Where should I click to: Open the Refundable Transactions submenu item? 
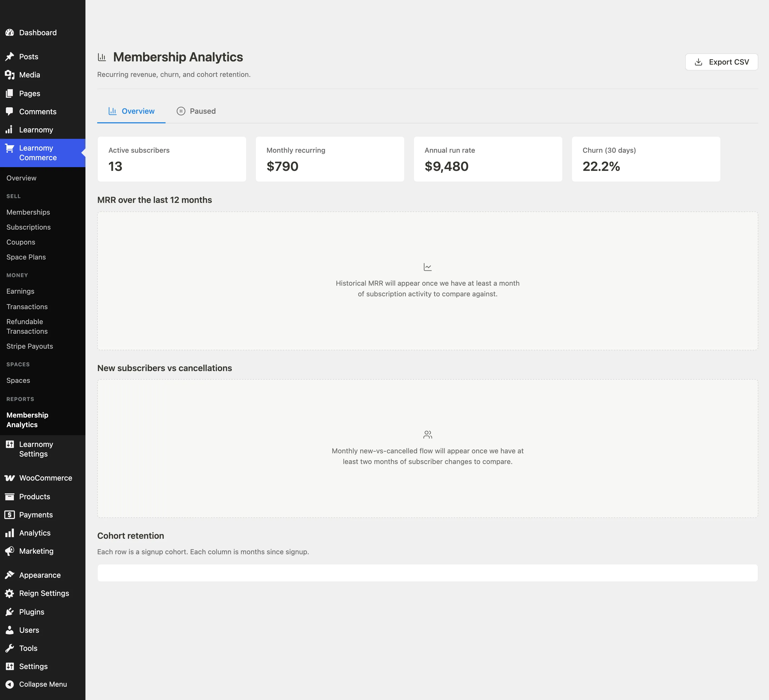click(x=27, y=327)
